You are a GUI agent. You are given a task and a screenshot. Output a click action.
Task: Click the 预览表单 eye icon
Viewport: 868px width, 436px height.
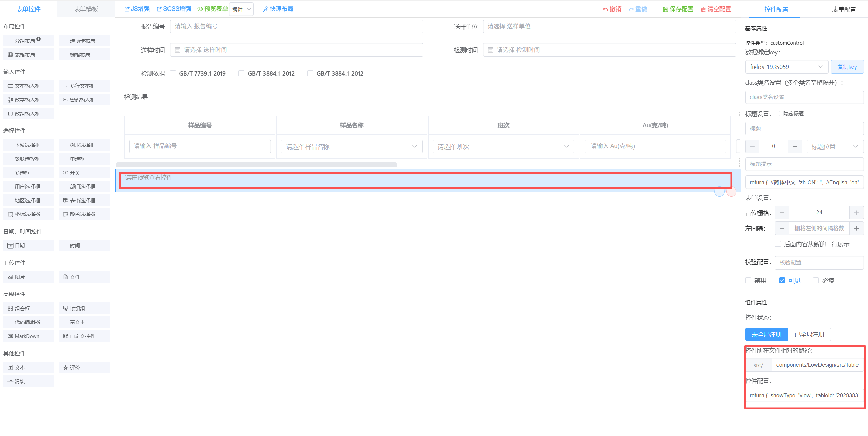pyautogui.click(x=200, y=9)
